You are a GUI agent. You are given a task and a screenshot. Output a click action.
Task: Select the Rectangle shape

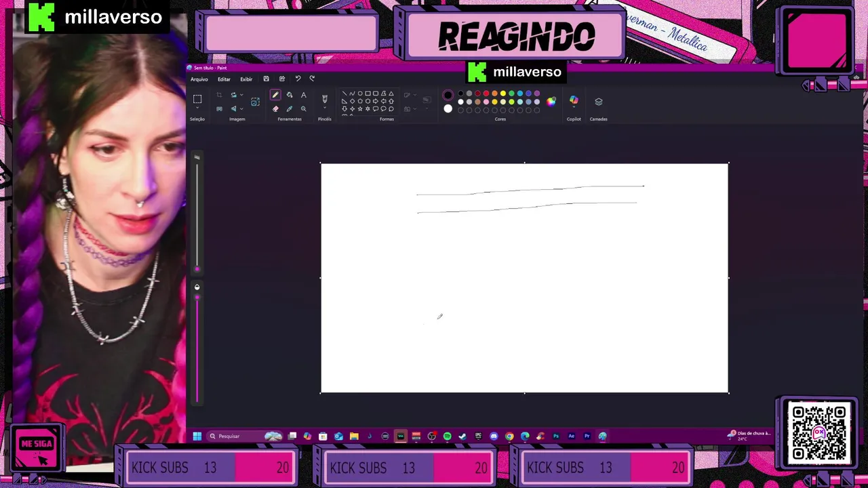pos(368,94)
